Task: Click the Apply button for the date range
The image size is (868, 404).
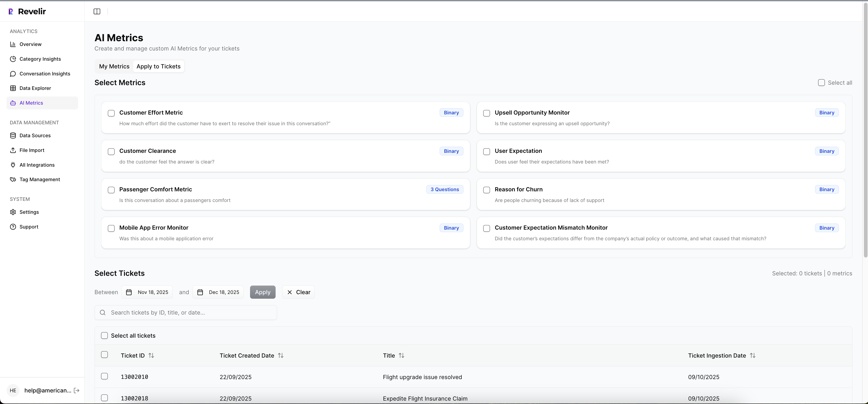Action: 262,292
